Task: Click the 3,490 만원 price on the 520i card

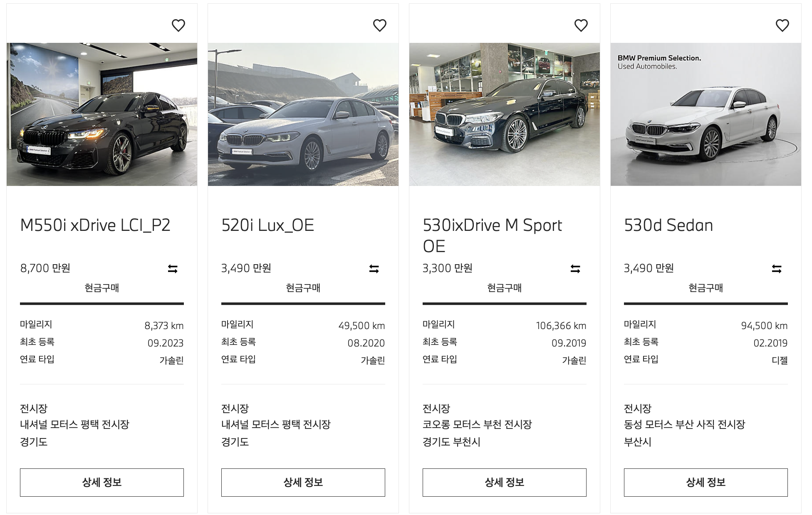Action: [247, 269]
